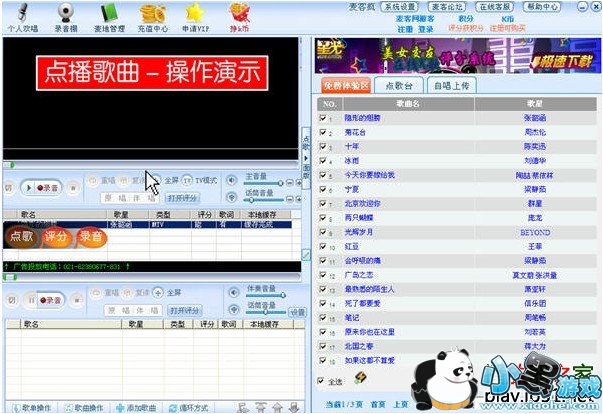603x414 pixels.
Task: Switch to 自唱上传 tab
Action: tap(451, 85)
